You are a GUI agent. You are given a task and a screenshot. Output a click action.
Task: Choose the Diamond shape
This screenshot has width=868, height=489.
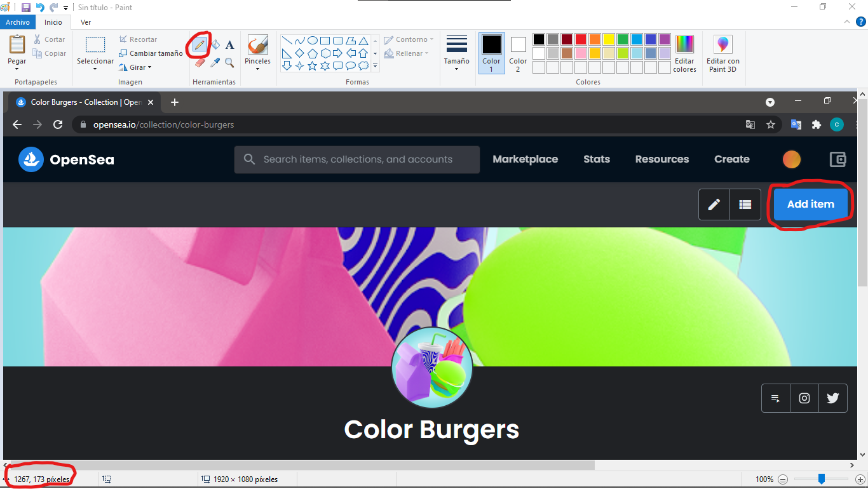299,53
